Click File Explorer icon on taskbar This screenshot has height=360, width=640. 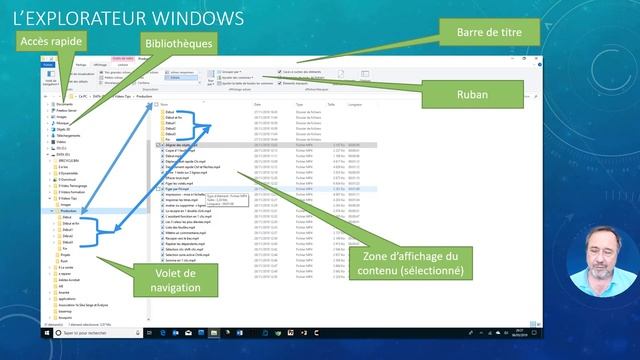(213, 333)
